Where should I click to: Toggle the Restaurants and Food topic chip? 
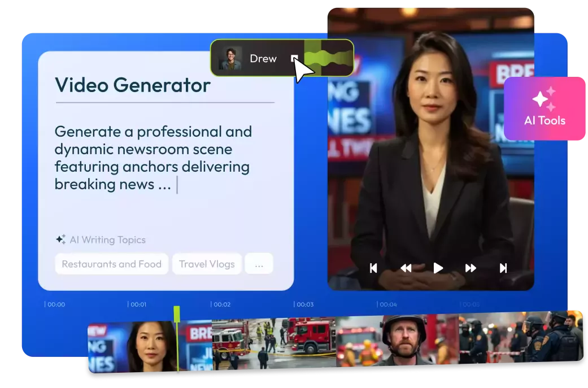111,263
